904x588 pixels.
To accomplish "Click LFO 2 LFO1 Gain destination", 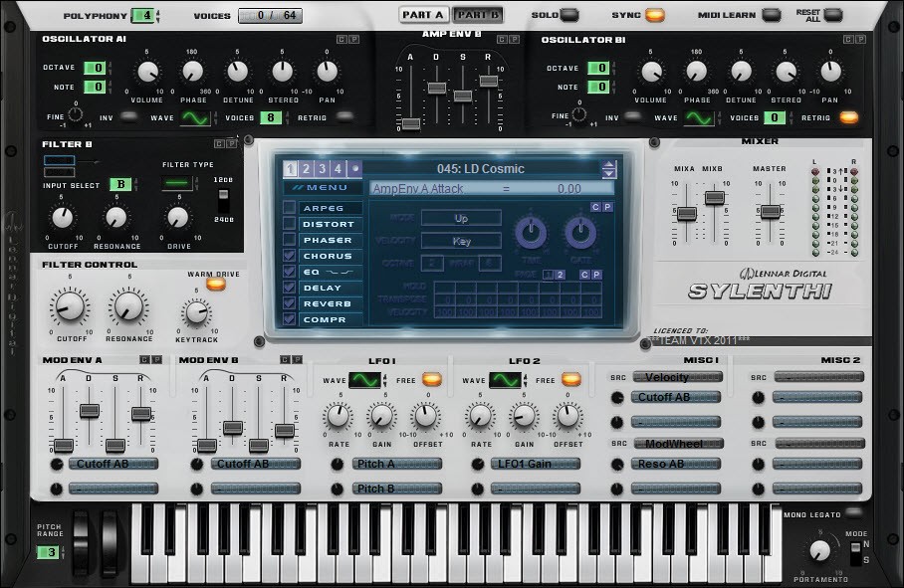I will [x=536, y=464].
